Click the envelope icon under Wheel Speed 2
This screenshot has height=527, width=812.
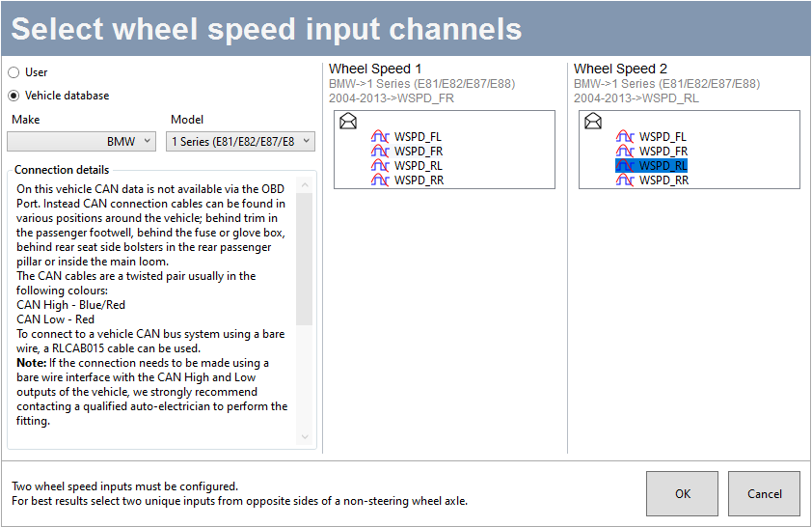pos(593,122)
